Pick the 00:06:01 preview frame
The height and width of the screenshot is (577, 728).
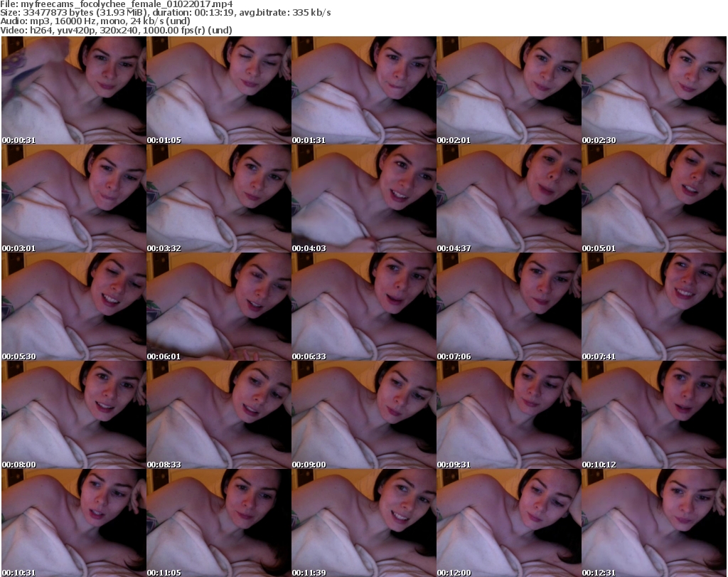(219, 307)
